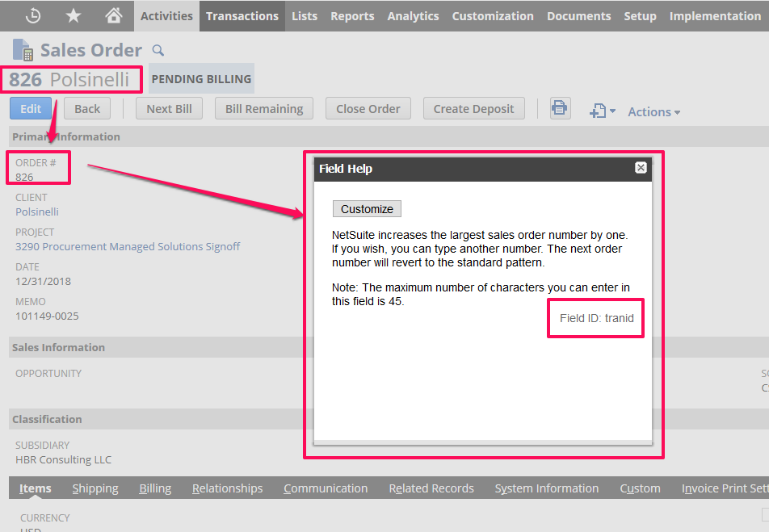Click the Next Bill button
Viewport: 769px width, 532px height.
170,109
